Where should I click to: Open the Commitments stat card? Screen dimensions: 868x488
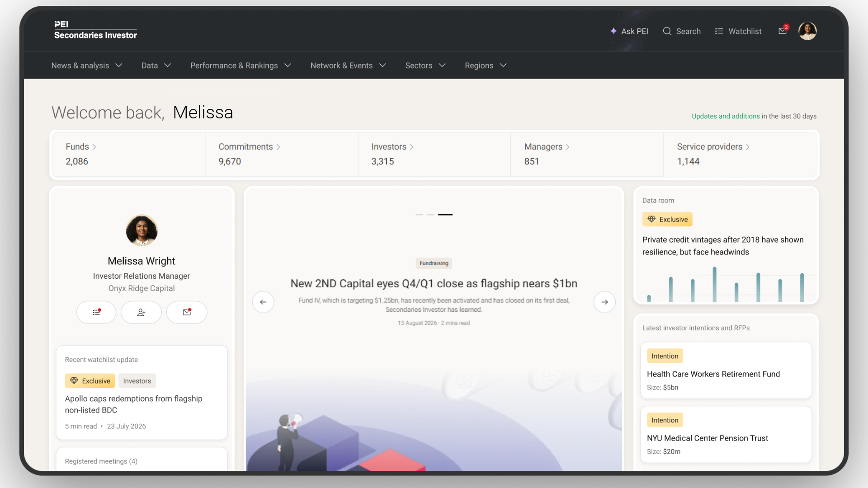point(282,154)
